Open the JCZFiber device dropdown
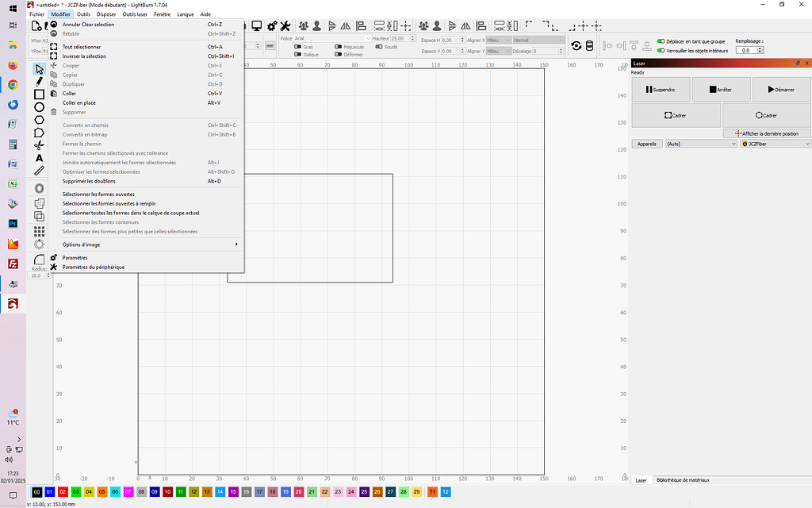 (x=776, y=144)
